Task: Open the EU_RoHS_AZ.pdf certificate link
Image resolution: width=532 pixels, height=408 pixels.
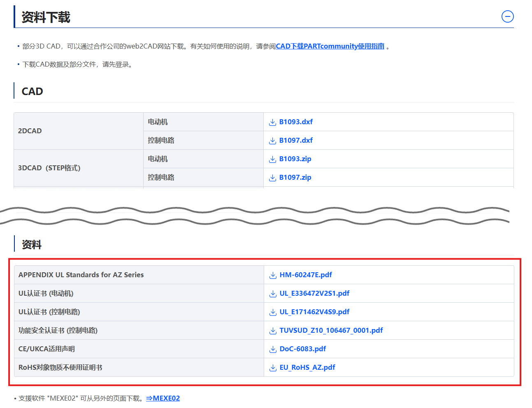Action: click(x=307, y=367)
